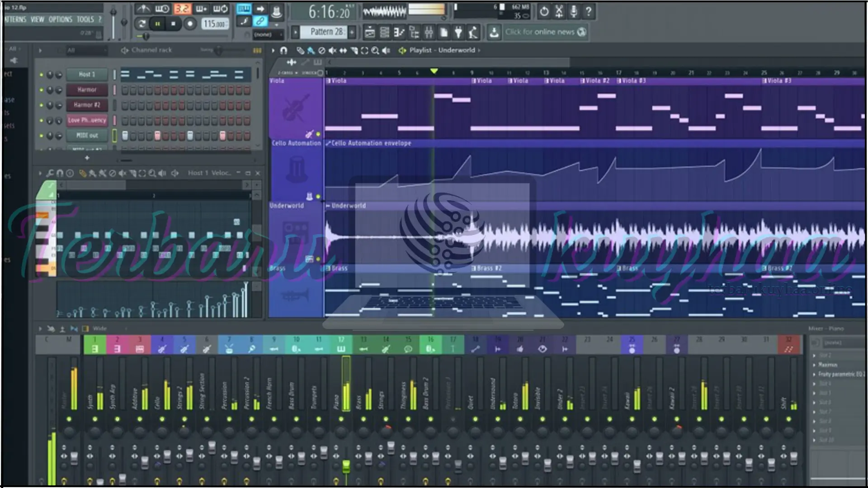Viewport: 868px width, 488px height.
Task: Open the mixer options menu arrow
Action: pyautogui.click(x=40, y=328)
